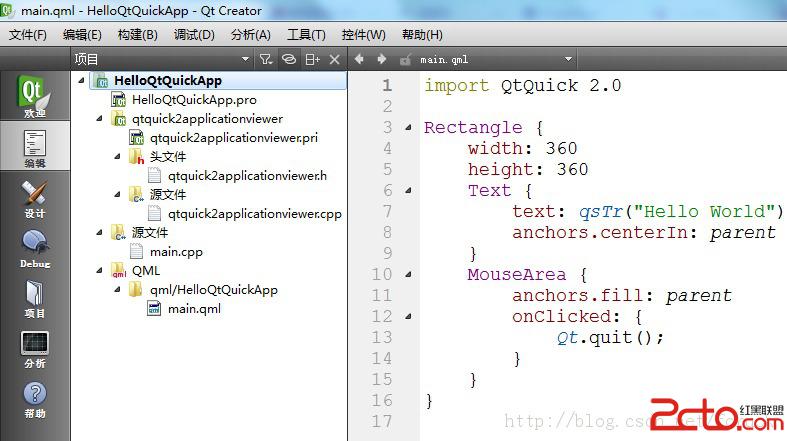Screen dimensions: 787x441
Task: Split the project side panel
Action: coord(312,59)
